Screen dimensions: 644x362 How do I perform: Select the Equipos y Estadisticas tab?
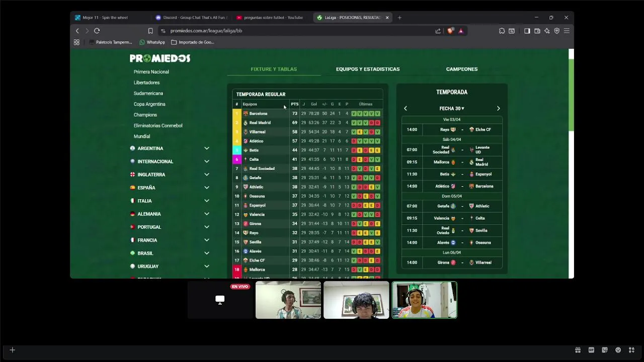pos(368,69)
